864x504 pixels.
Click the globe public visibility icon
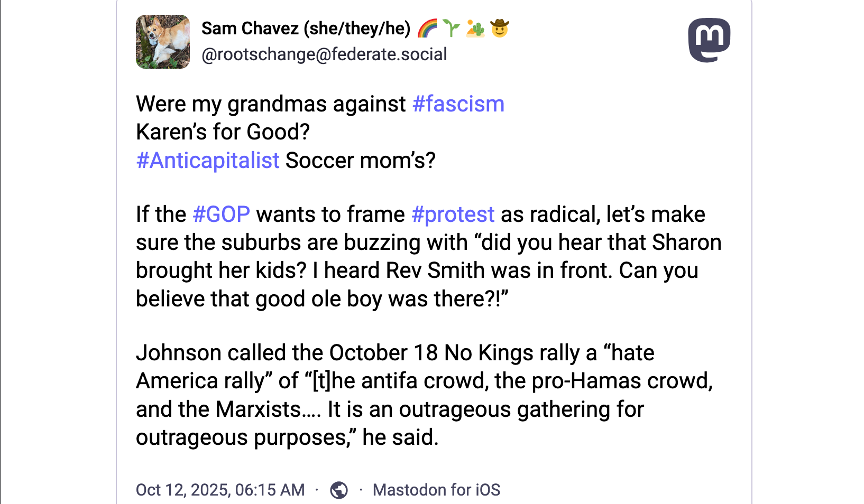click(x=339, y=490)
